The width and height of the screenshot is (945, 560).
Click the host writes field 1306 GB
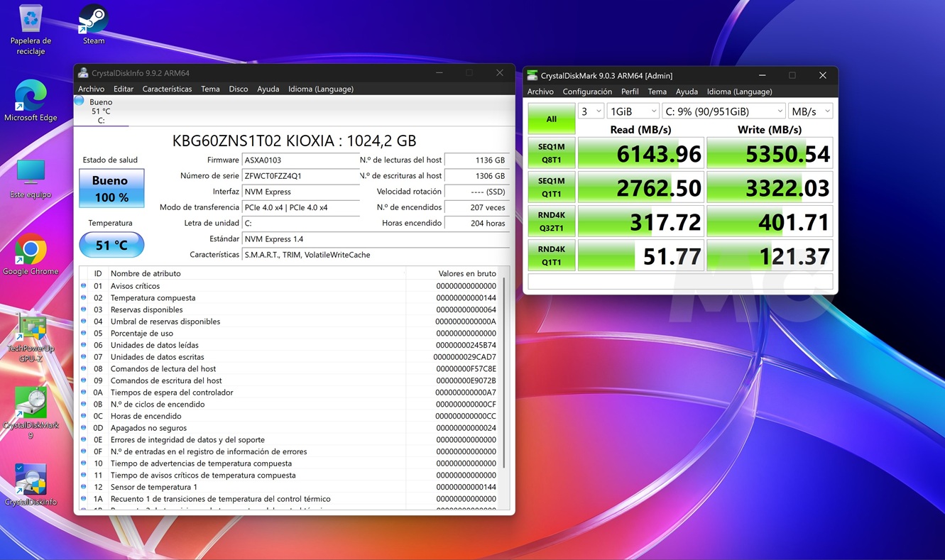click(x=476, y=176)
